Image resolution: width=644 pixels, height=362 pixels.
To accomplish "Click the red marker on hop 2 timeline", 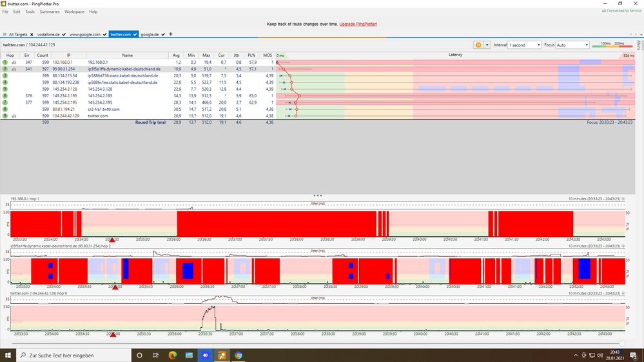I will click(x=115, y=287).
